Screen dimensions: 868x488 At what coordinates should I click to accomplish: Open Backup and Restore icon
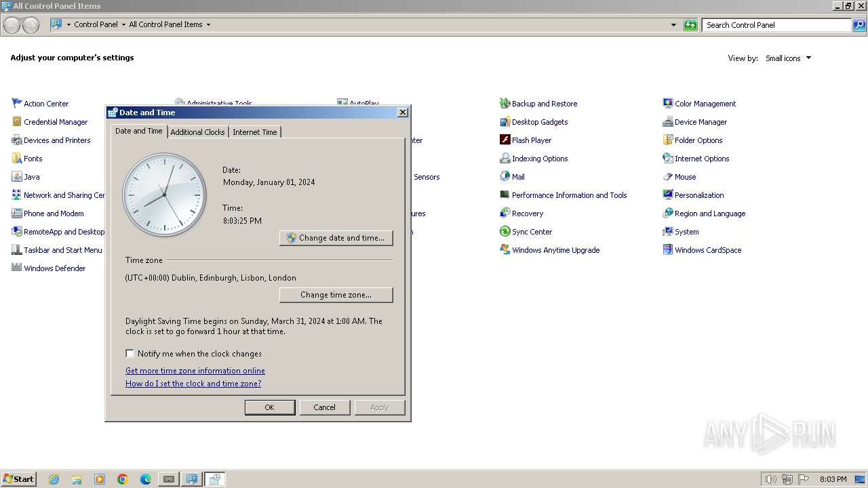(505, 104)
